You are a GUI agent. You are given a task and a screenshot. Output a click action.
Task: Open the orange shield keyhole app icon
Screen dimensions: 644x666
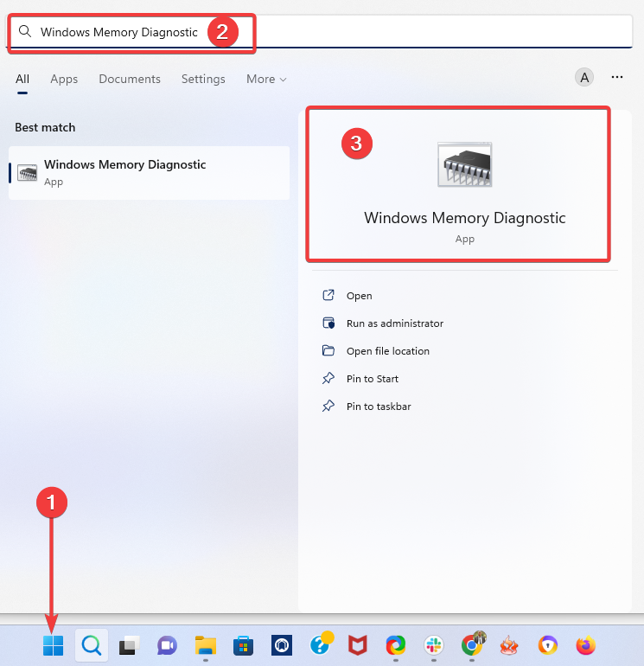pyautogui.click(x=548, y=645)
